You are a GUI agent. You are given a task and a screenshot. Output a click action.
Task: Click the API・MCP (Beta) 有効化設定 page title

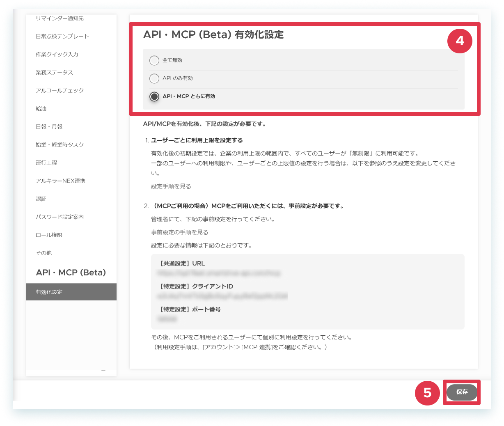coord(213,35)
